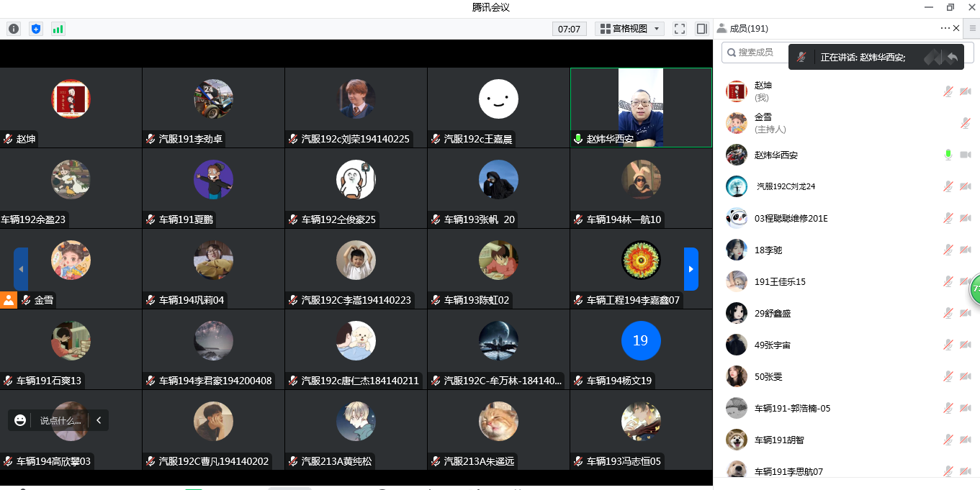Click the blue security shield icon
The height and width of the screenshot is (490, 980).
pyautogui.click(x=35, y=29)
